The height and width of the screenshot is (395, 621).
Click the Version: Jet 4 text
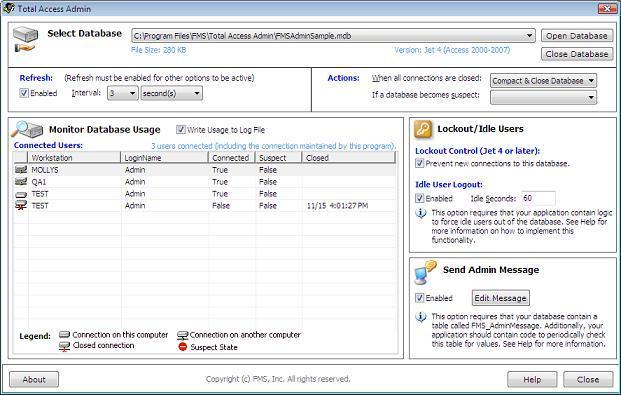click(452, 50)
